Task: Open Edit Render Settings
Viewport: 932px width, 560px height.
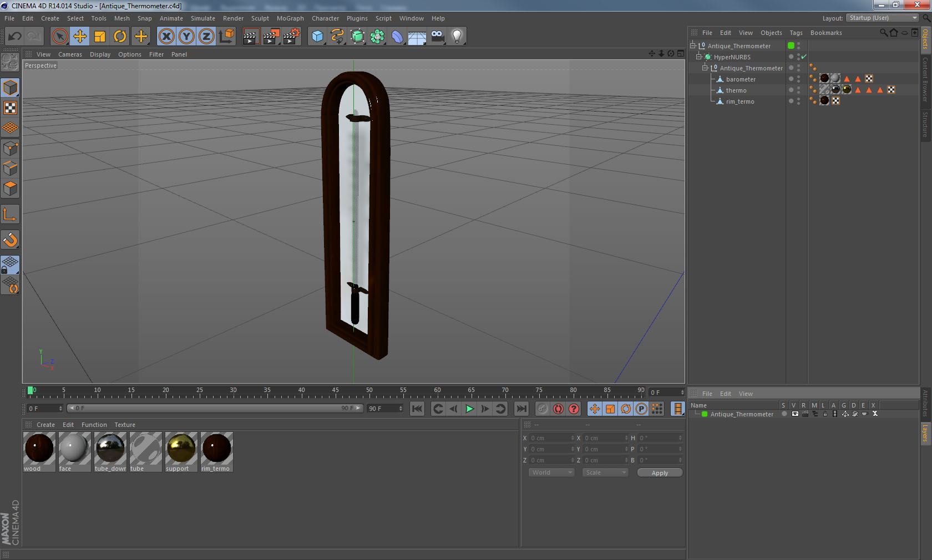Action: tap(292, 37)
